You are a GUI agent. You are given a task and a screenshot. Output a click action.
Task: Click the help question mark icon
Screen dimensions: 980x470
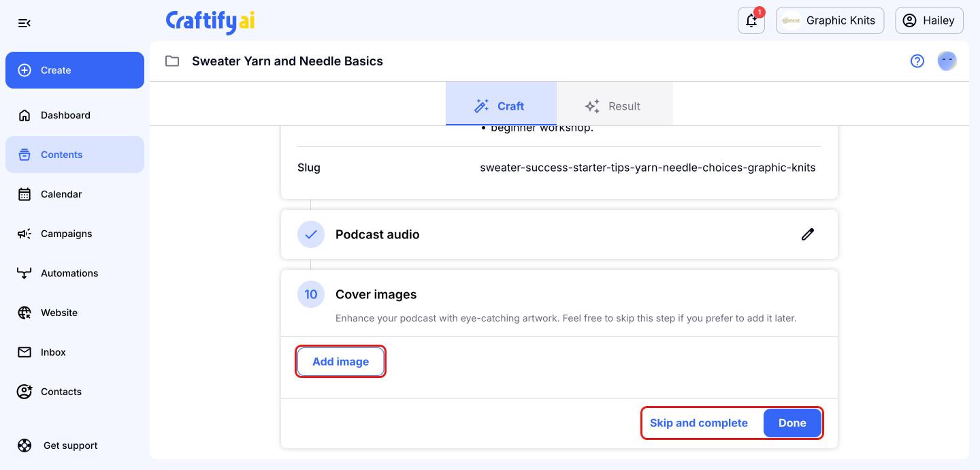coord(917,61)
